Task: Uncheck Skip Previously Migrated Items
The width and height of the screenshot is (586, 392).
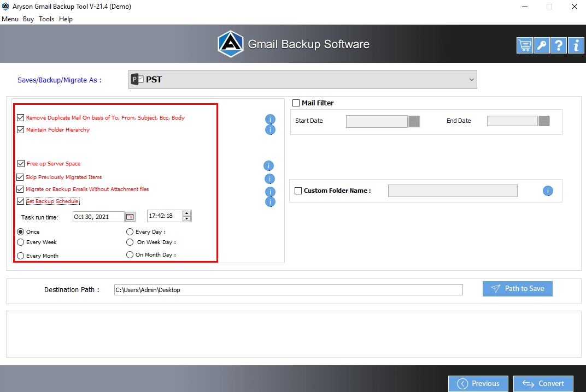Action: pos(20,177)
